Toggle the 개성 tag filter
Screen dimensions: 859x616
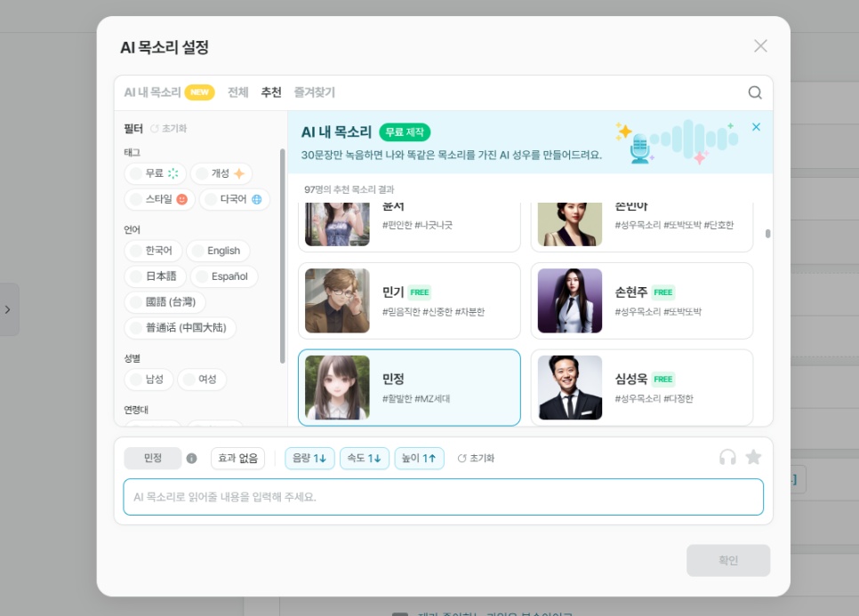[x=221, y=173]
